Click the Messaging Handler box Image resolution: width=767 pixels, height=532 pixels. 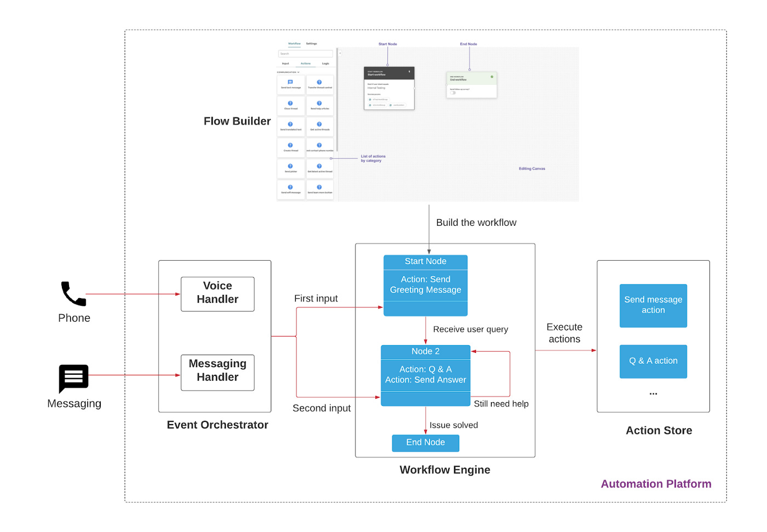pos(217,373)
